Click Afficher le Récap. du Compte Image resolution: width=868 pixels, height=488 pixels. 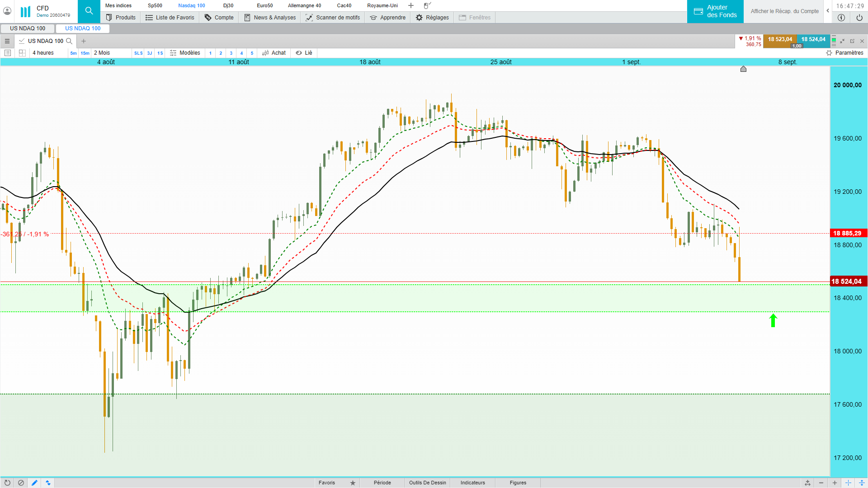pos(784,11)
